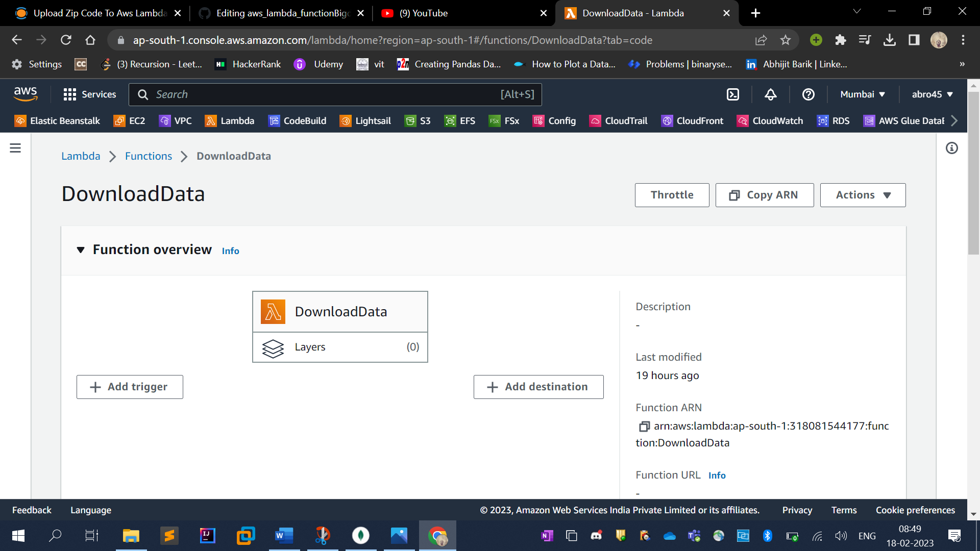Image resolution: width=980 pixels, height=551 pixels.
Task: Open the notifications bell
Action: point(770,94)
